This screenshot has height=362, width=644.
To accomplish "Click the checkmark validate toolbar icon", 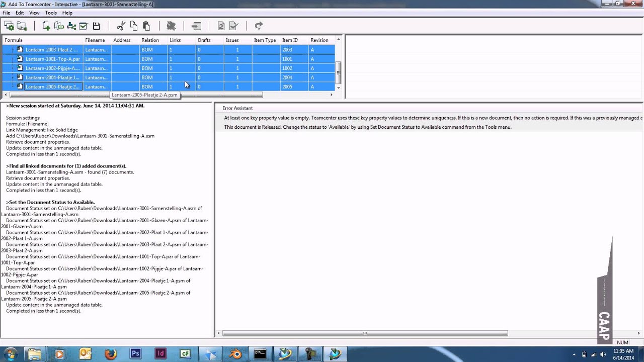I will click(x=84, y=26).
